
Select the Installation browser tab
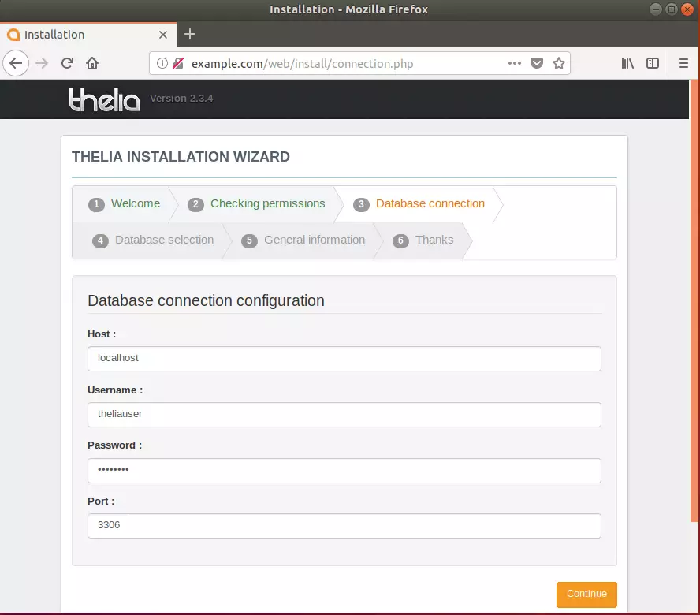tap(88, 35)
